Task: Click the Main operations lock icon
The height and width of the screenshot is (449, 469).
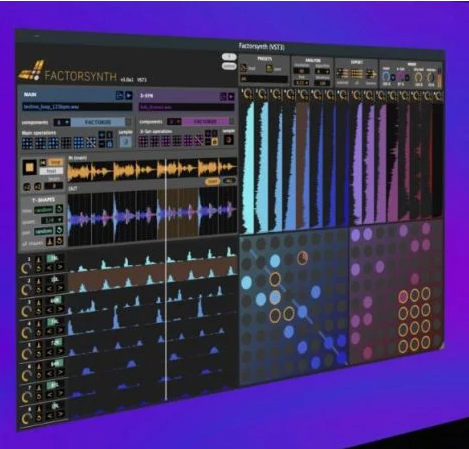Action: pyautogui.click(x=109, y=144)
